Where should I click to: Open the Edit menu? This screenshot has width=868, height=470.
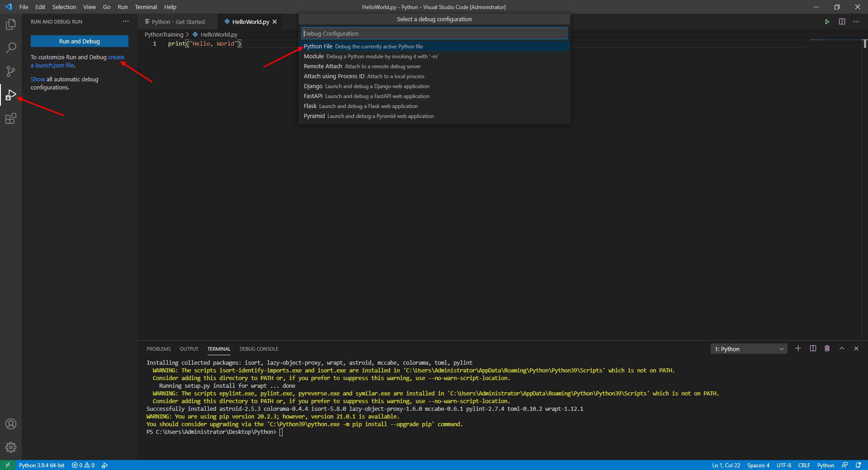(x=40, y=7)
